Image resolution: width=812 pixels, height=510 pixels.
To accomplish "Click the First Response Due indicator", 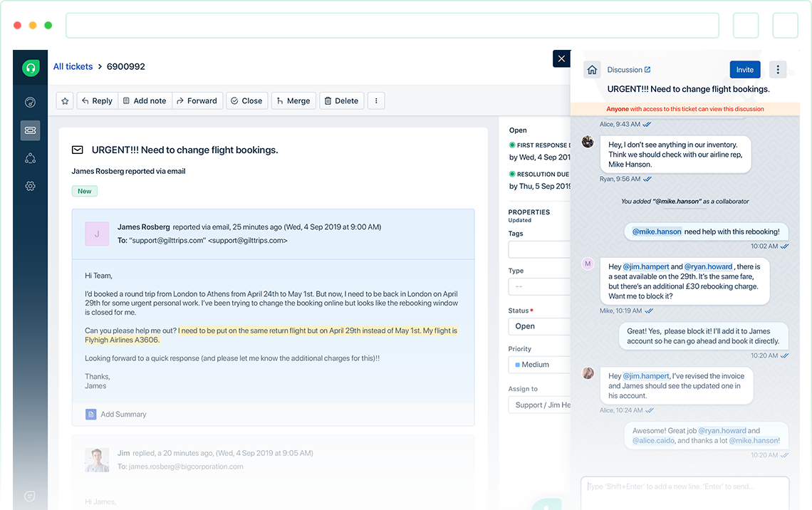I will [540, 145].
